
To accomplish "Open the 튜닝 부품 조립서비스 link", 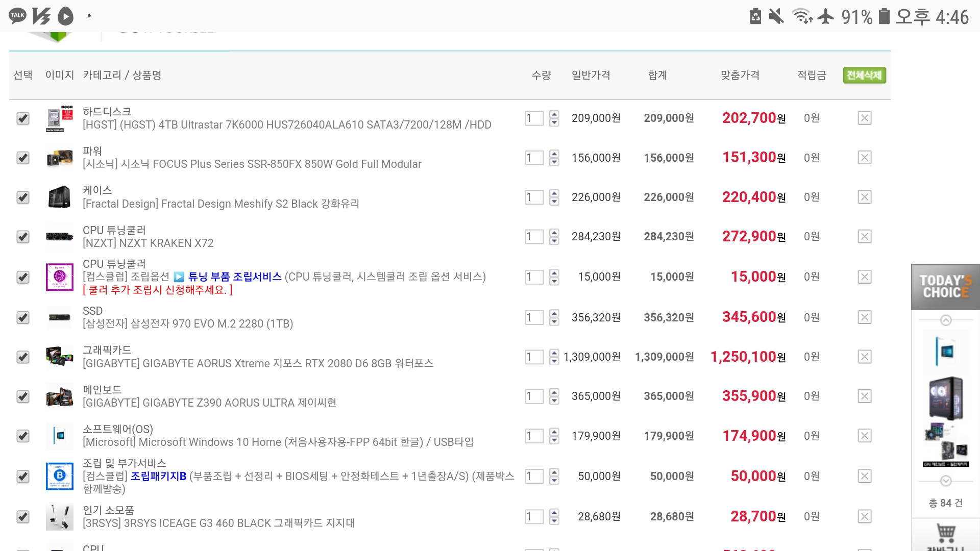I will (234, 277).
